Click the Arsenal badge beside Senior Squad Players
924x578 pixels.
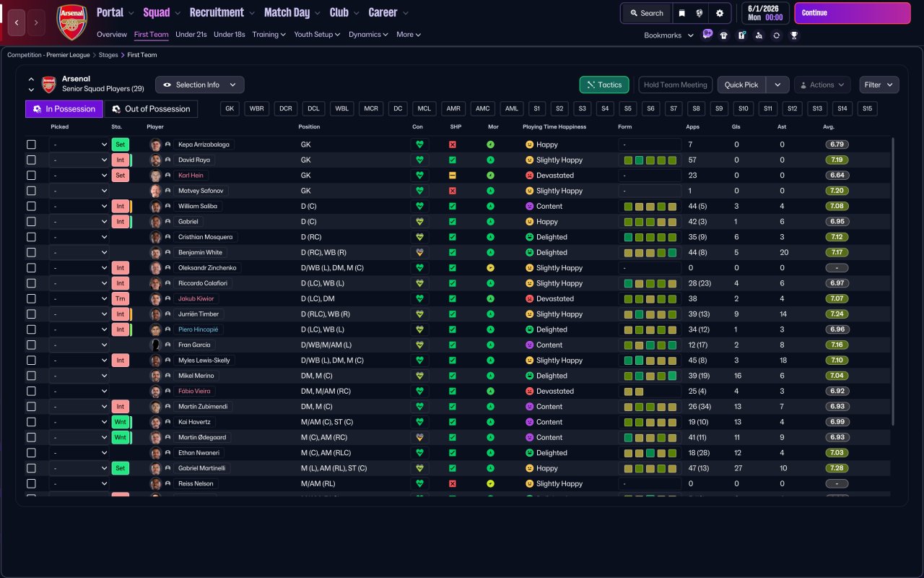click(48, 85)
